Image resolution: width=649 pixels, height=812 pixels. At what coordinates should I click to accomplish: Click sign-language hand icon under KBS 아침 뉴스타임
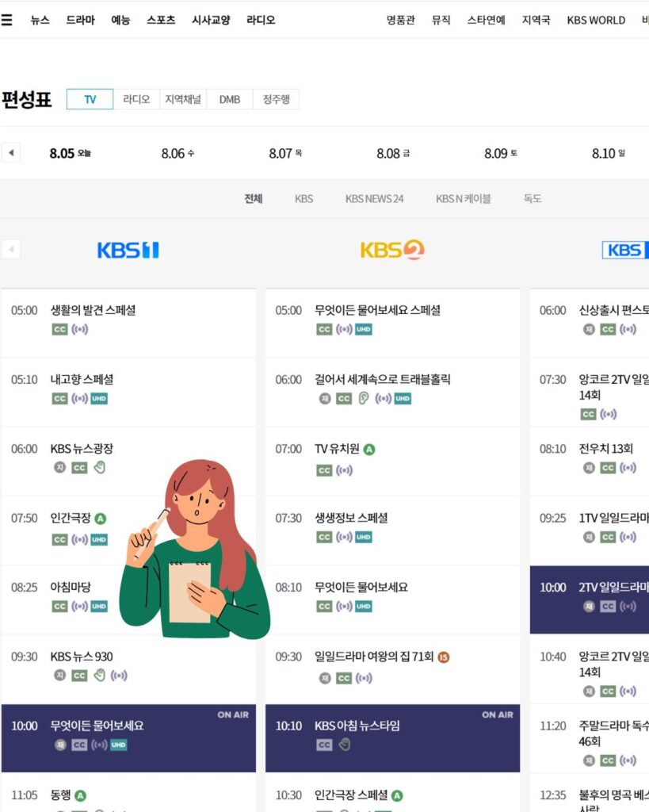(x=345, y=745)
